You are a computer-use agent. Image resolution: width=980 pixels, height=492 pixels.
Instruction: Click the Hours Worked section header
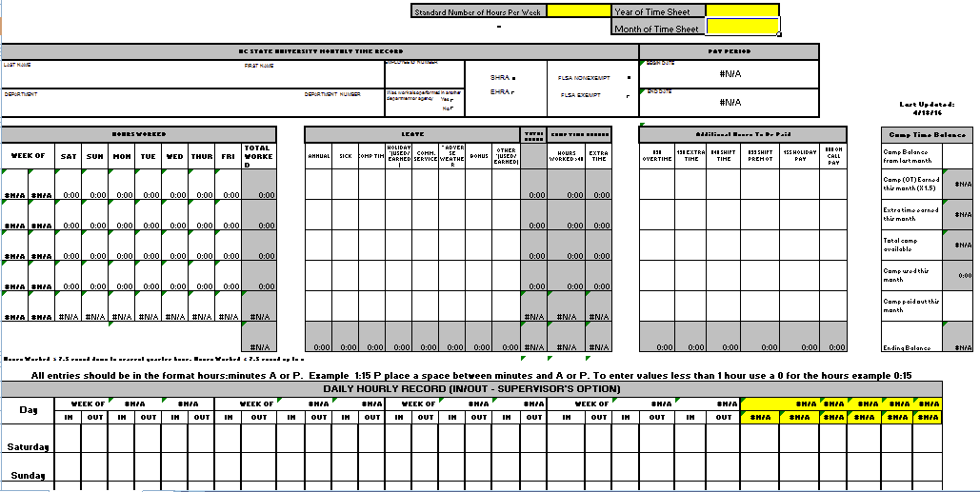(x=139, y=134)
